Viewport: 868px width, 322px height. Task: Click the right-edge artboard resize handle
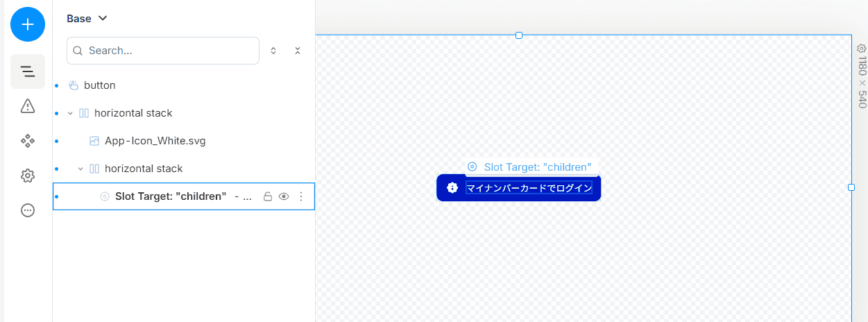(x=851, y=187)
